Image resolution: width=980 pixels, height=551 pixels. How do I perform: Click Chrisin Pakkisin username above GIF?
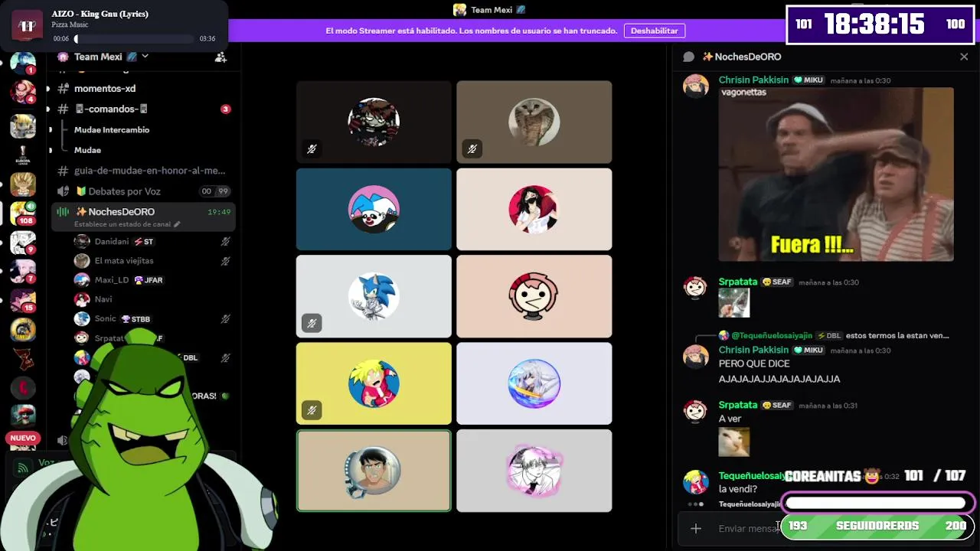(753, 80)
